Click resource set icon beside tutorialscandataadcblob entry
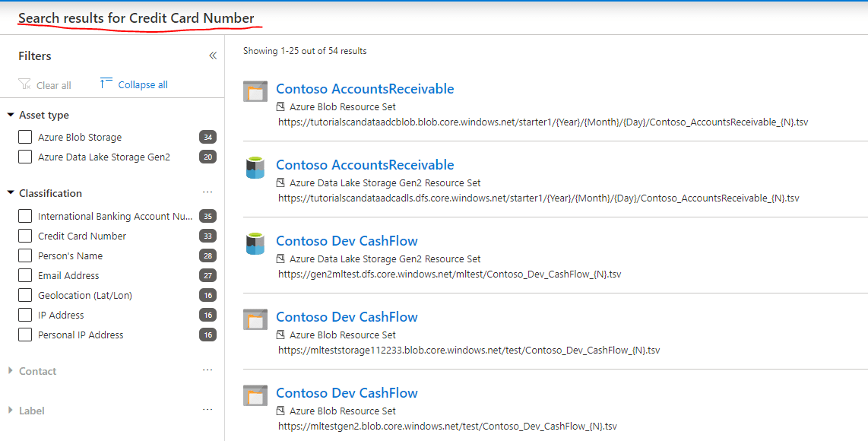Viewport: 868px width, 441px height. 280,106
